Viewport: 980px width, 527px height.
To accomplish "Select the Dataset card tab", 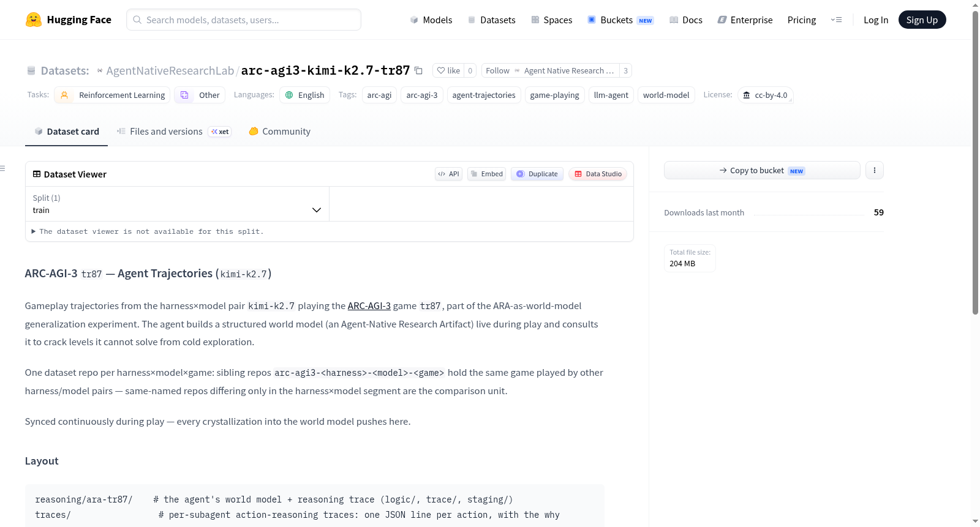I will point(66,131).
